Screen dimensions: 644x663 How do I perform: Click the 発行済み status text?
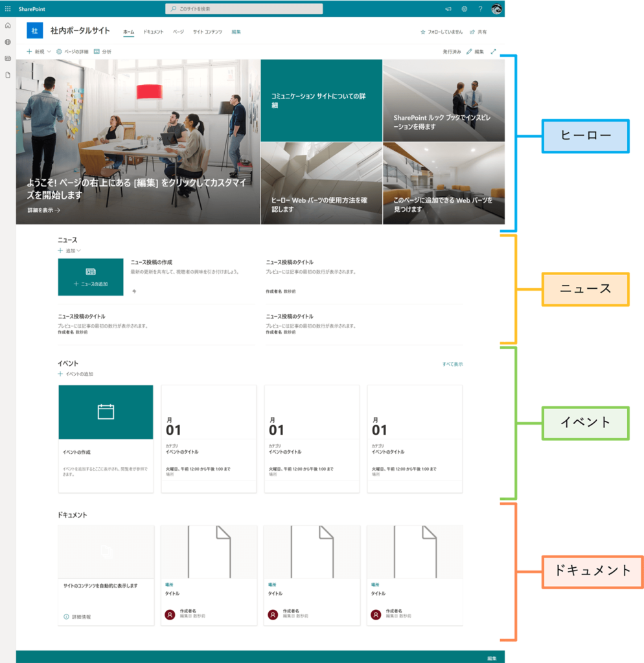(x=452, y=52)
